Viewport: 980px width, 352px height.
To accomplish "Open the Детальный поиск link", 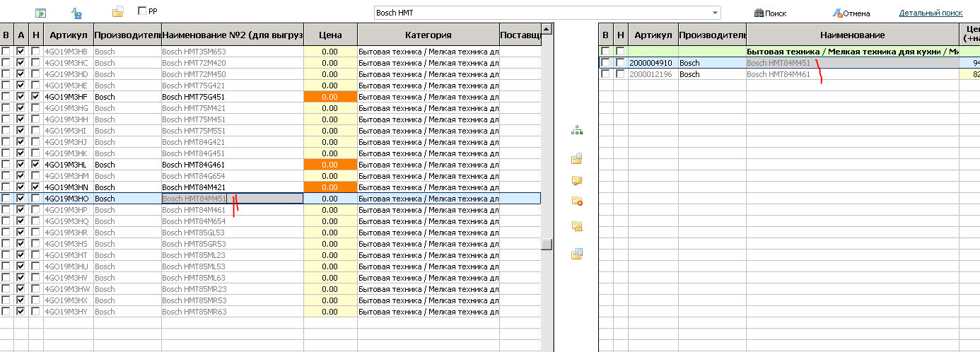I will click(931, 13).
